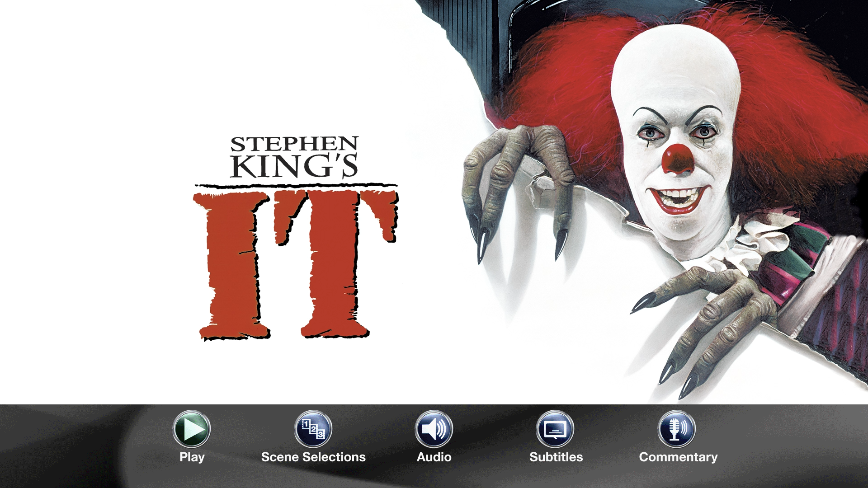Choose the Commentary microphone icon
The image size is (868, 488).
(x=676, y=429)
